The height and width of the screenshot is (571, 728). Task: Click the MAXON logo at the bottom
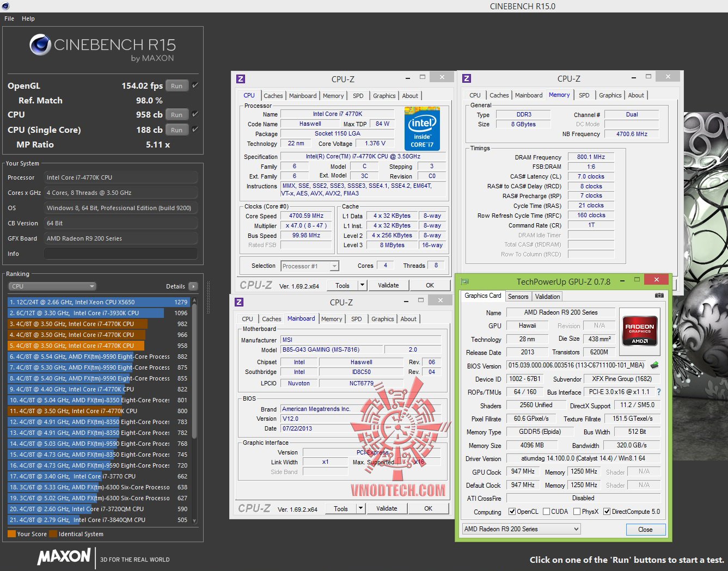[x=64, y=556]
